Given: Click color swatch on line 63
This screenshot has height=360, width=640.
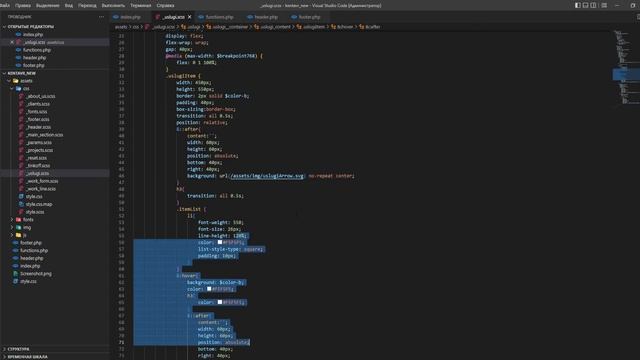Looking at the screenshot, I should 209,289.
